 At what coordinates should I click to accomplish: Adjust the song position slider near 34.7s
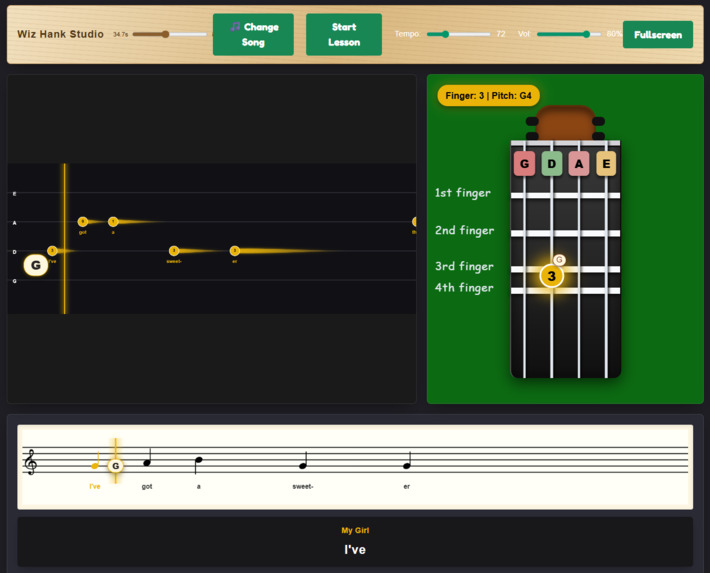(x=169, y=34)
